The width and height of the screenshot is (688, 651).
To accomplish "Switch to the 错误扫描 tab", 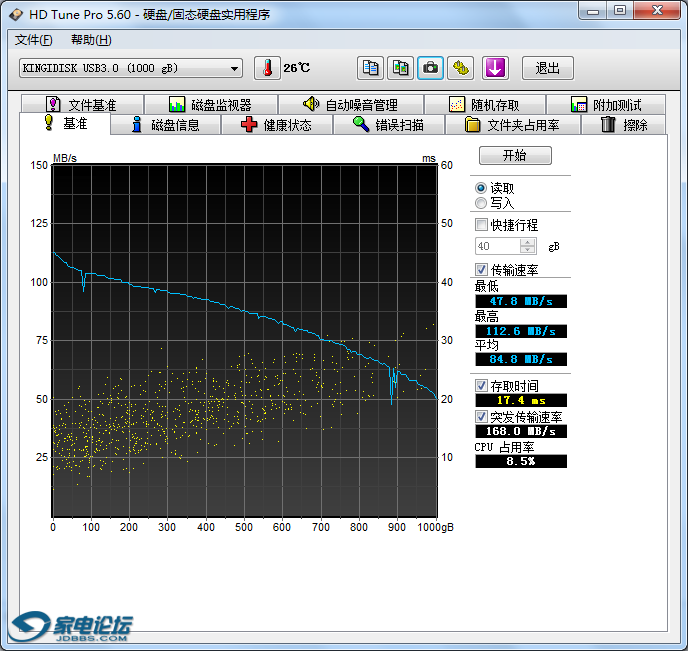I will point(389,125).
